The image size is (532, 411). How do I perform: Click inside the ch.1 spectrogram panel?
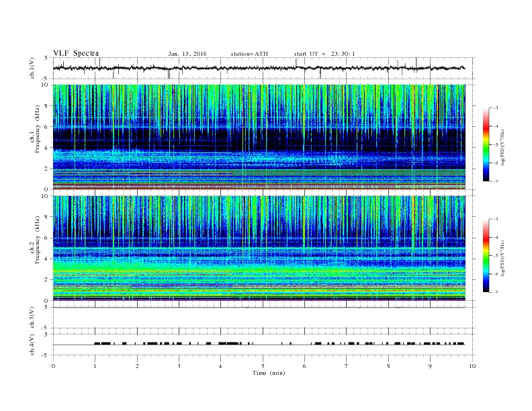[x=259, y=137]
